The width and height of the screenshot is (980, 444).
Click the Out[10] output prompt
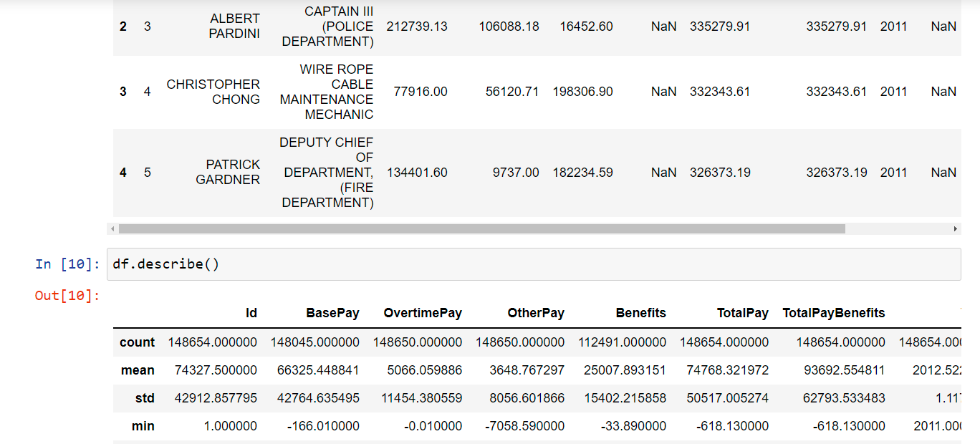point(68,295)
